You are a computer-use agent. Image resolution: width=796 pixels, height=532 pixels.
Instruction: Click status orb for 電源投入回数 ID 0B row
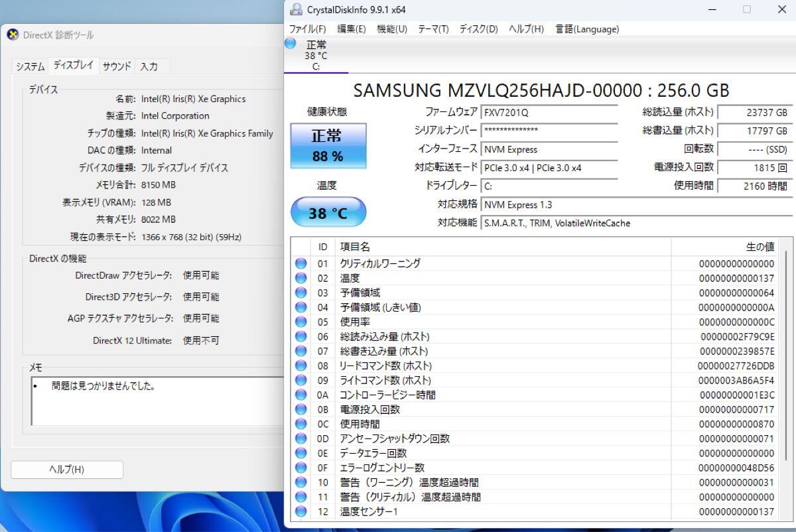[x=301, y=409]
